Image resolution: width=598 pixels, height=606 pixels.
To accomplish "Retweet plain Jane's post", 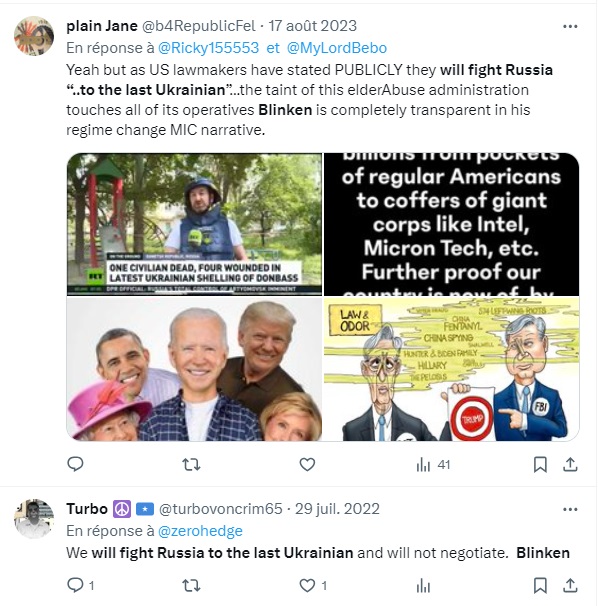I will [x=191, y=464].
